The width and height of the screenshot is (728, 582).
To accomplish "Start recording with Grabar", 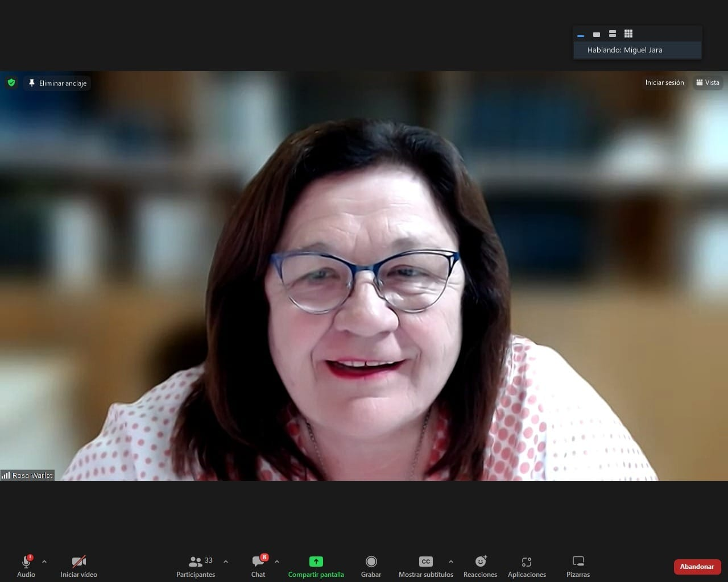I will point(371,566).
